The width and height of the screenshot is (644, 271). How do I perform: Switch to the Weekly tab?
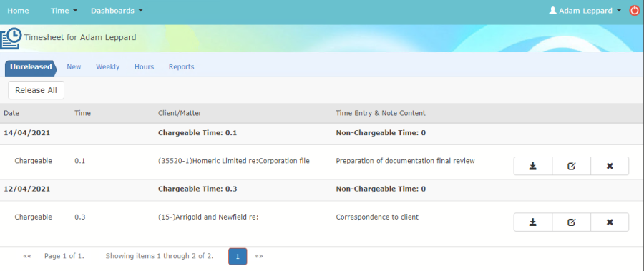[107, 67]
